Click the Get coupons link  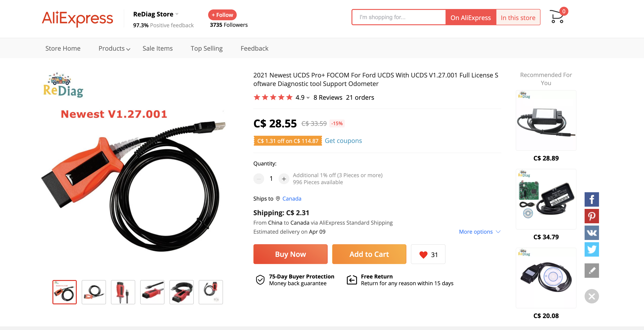343,141
